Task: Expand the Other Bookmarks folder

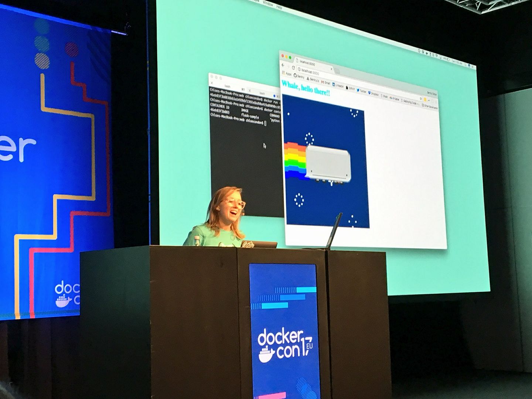Action: (x=430, y=106)
